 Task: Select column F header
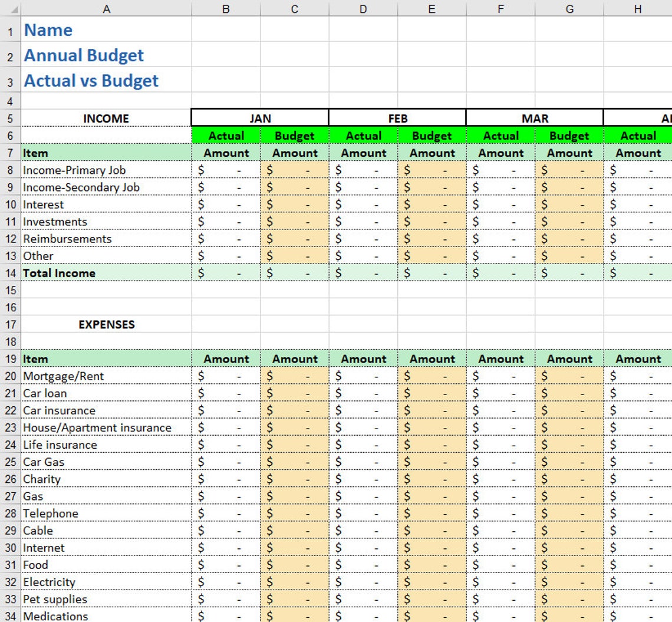[500, 8]
